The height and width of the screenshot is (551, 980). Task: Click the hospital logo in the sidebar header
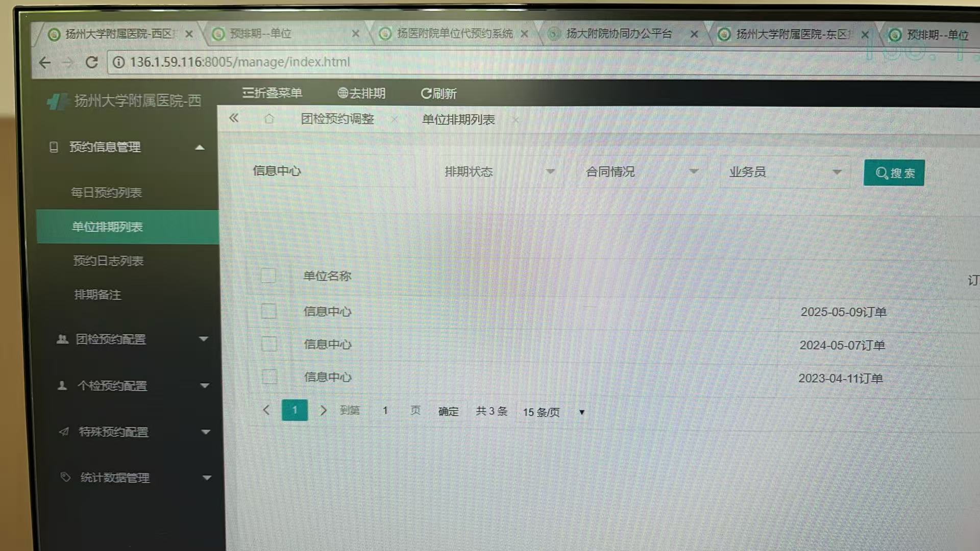pyautogui.click(x=58, y=101)
